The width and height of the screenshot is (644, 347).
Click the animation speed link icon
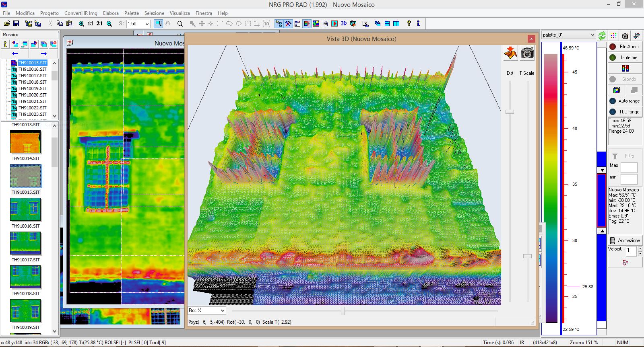625,263
